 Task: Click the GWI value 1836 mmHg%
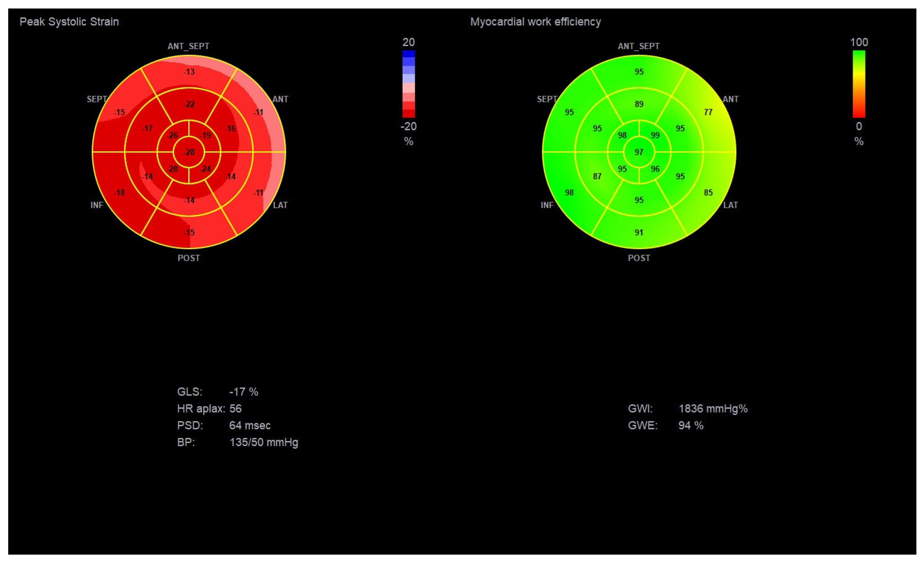(x=713, y=409)
